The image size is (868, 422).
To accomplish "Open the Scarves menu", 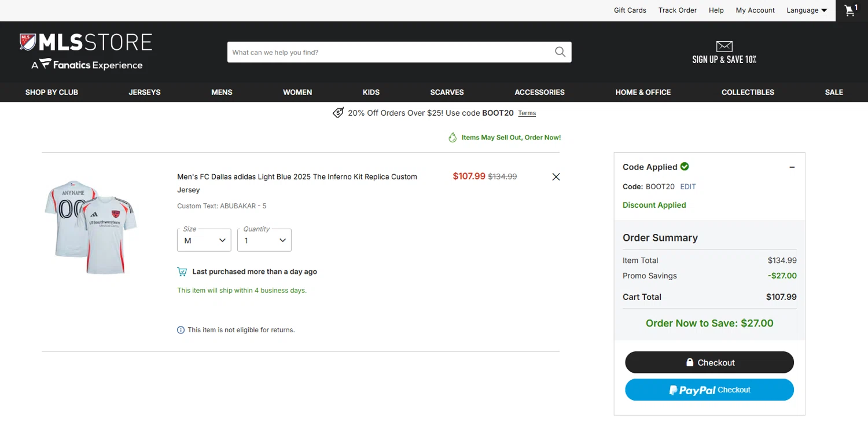I will click(447, 92).
